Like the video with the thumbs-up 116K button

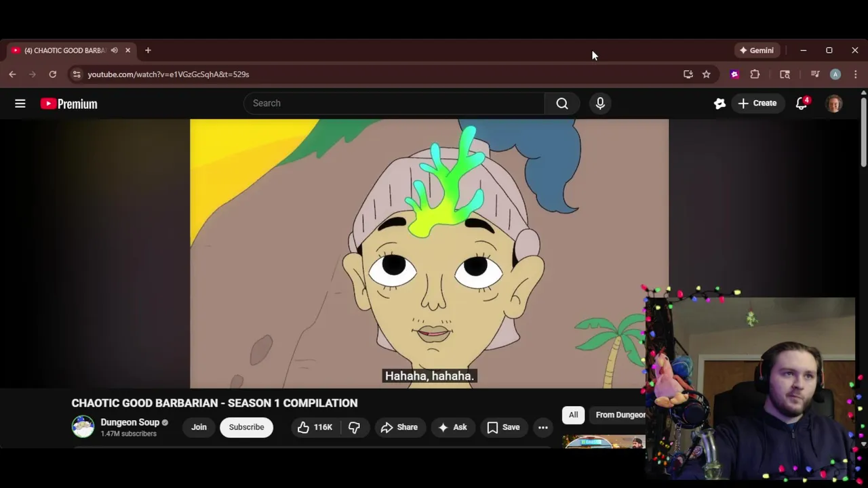point(315,427)
